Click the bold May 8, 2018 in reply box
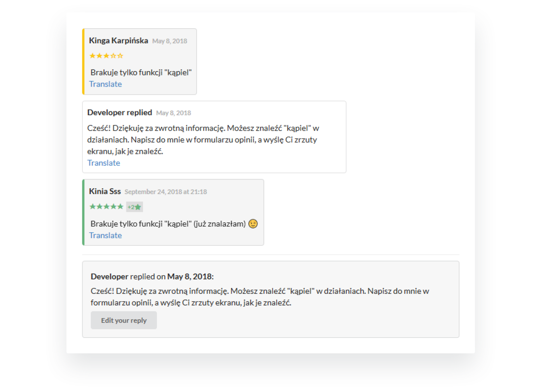 [190, 276]
